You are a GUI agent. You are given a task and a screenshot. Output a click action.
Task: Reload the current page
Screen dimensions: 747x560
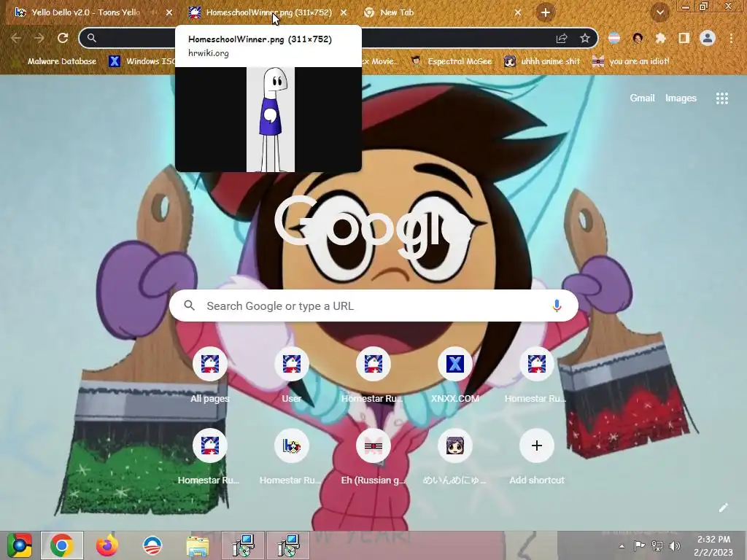(x=63, y=38)
